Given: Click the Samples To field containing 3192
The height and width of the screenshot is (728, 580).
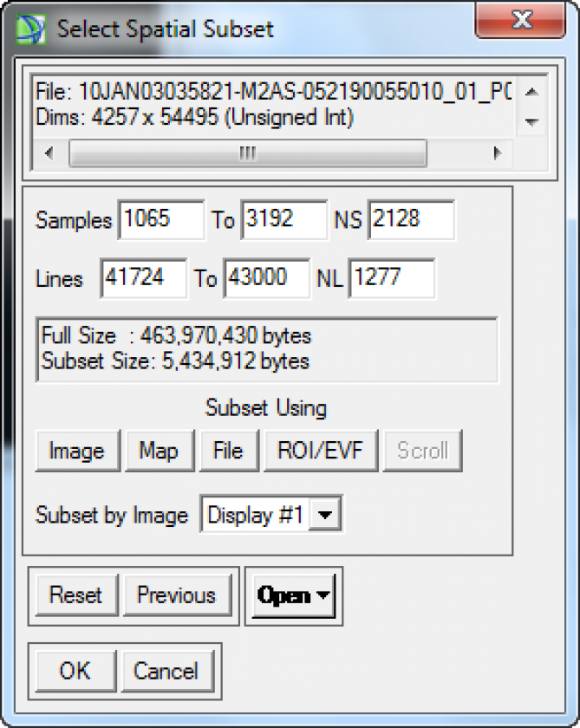Looking at the screenshot, I should tap(283, 219).
